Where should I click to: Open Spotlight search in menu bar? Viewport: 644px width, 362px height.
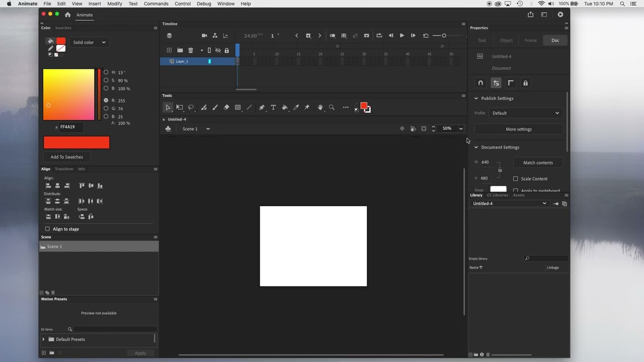click(x=622, y=4)
